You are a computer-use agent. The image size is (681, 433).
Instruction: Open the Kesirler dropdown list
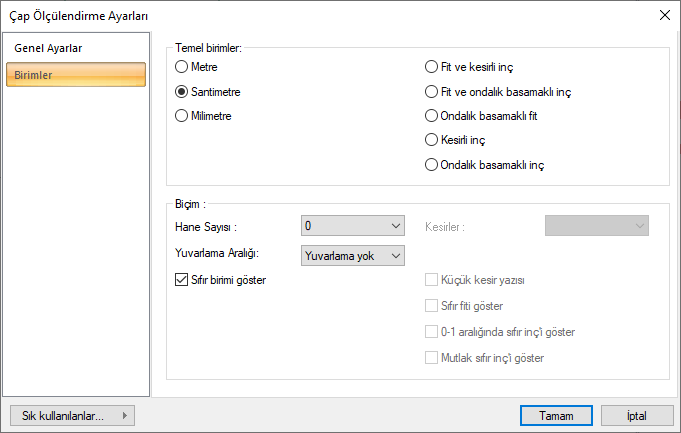pyautogui.click(x=596, y=225)
